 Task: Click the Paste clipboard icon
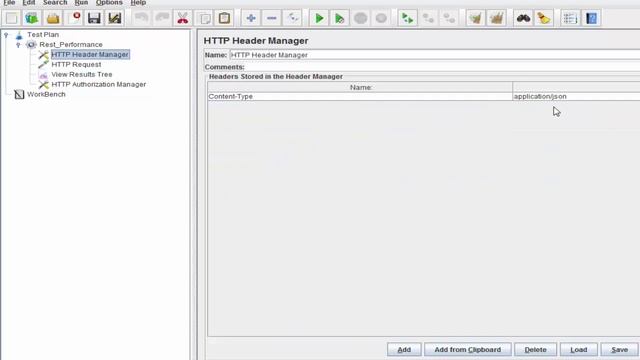pos(224,18)
